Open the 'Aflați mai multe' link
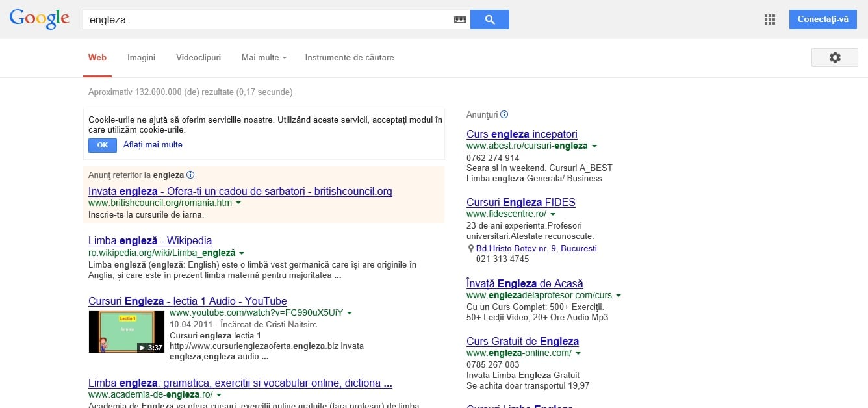Viewport: 868px width, 408px height. [x=153, y=145]
